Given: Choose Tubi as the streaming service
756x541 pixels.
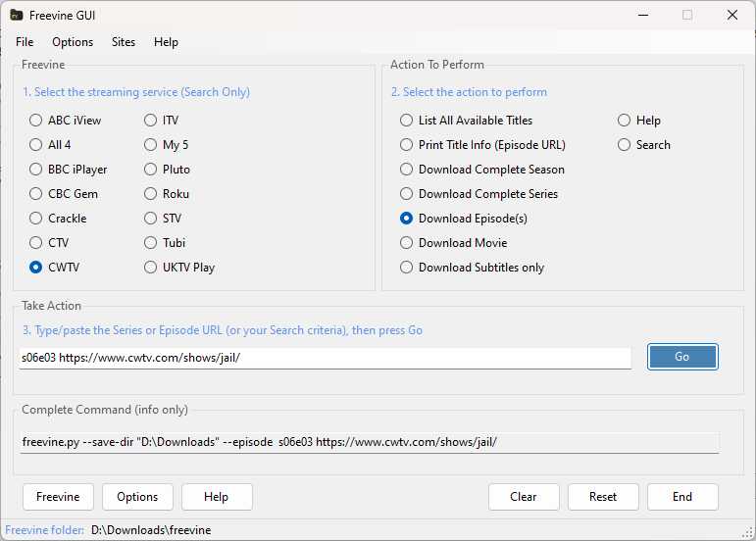Looking at the screenshot, I should click(151, 243).
